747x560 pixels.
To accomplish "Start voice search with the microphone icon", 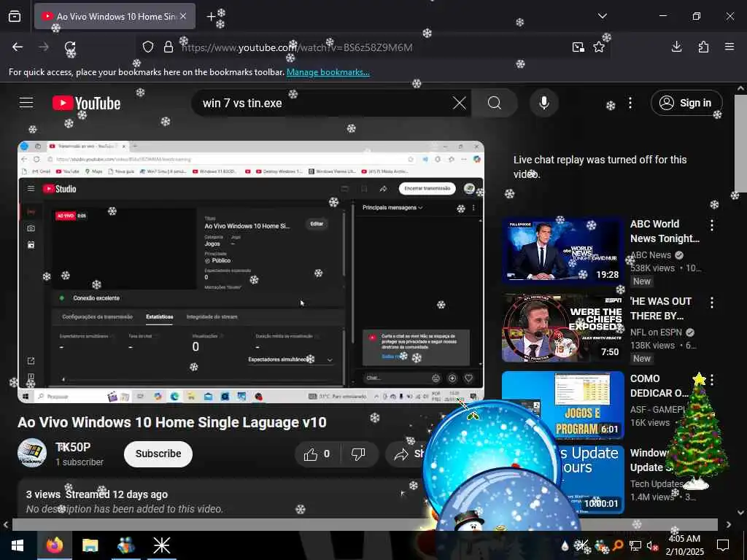I will click(x=544, y=103).
